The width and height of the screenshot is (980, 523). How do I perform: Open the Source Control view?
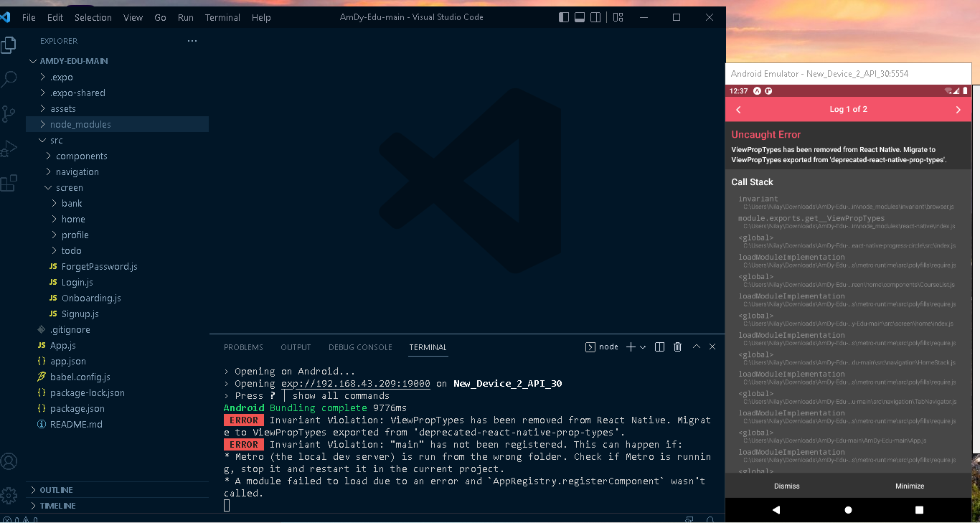(9, 114)
